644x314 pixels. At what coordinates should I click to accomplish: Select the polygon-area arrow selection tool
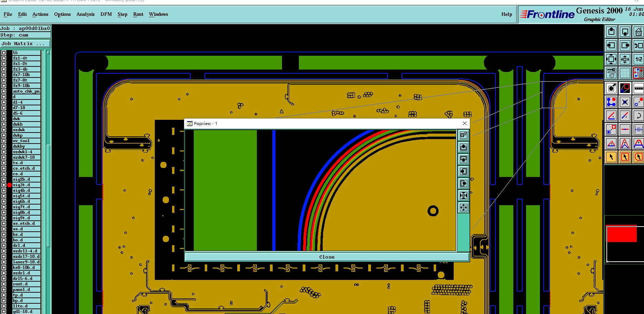click(x=638, y=157)
